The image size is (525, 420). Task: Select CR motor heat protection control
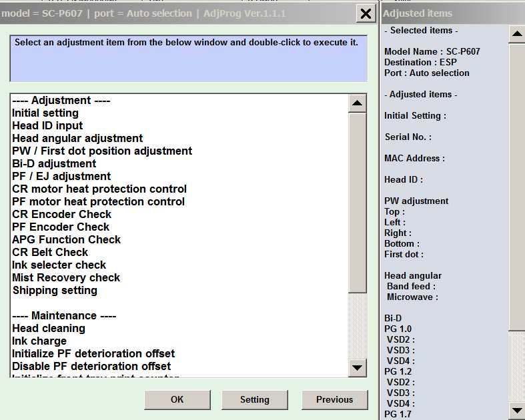point(99,189)
